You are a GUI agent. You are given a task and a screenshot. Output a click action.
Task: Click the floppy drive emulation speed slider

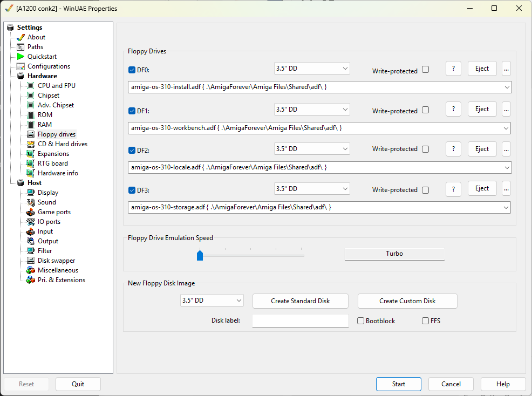(200, 255)
